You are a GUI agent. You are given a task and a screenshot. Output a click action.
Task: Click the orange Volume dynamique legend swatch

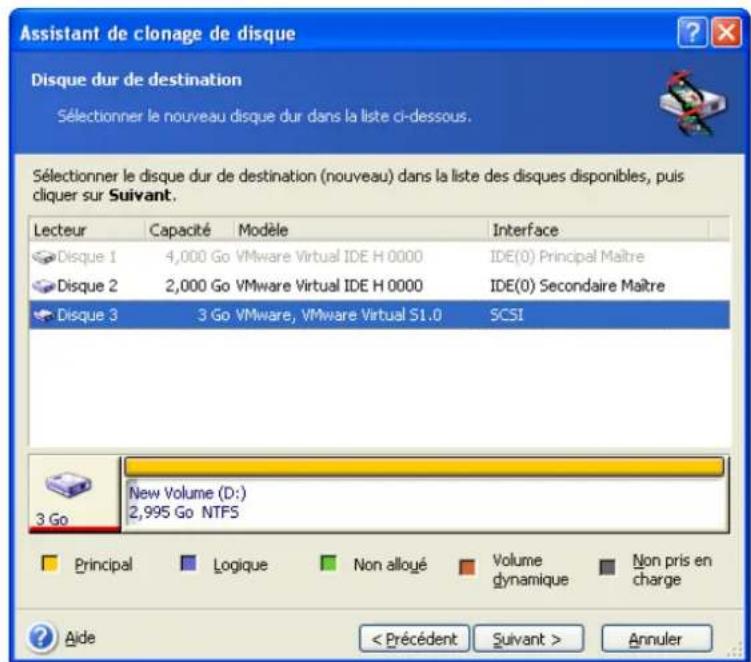point(467,567)
